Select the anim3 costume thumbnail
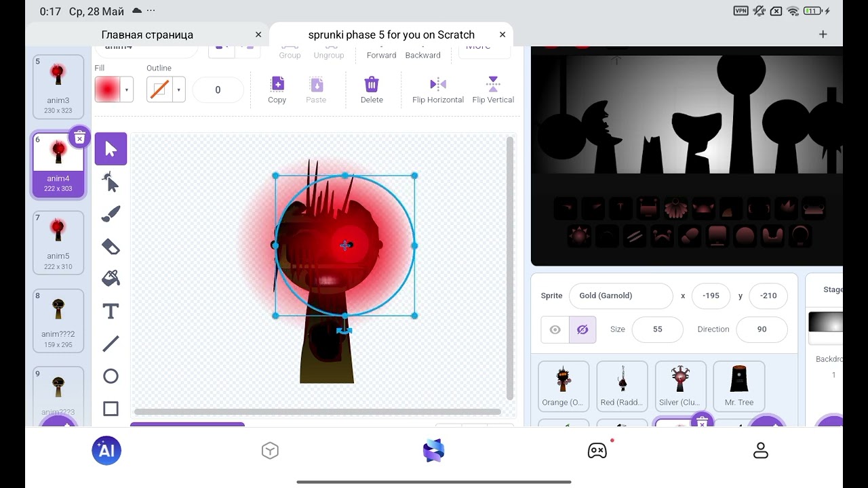This screenshot has width=868, height=488. tap(58, 87)
